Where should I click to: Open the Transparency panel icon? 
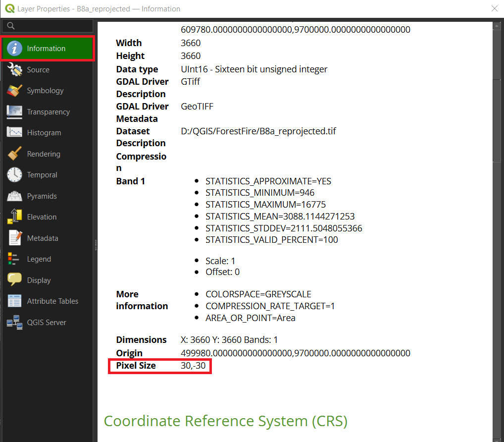click(15, 112)
